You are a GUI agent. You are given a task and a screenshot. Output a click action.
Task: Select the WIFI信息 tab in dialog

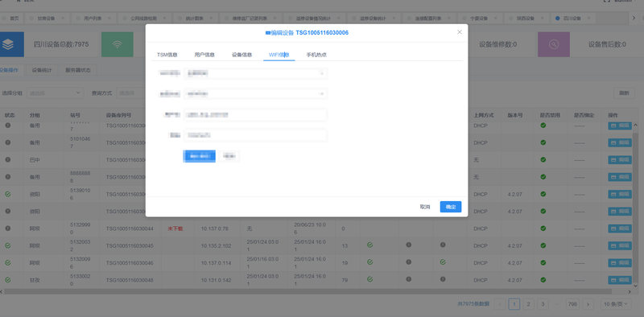tap(279, 55)
